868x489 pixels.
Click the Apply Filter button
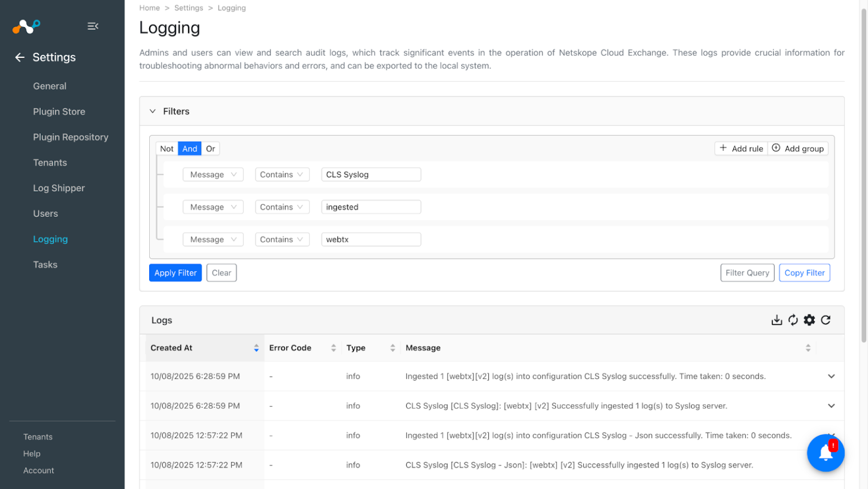[x=175, y=273]
